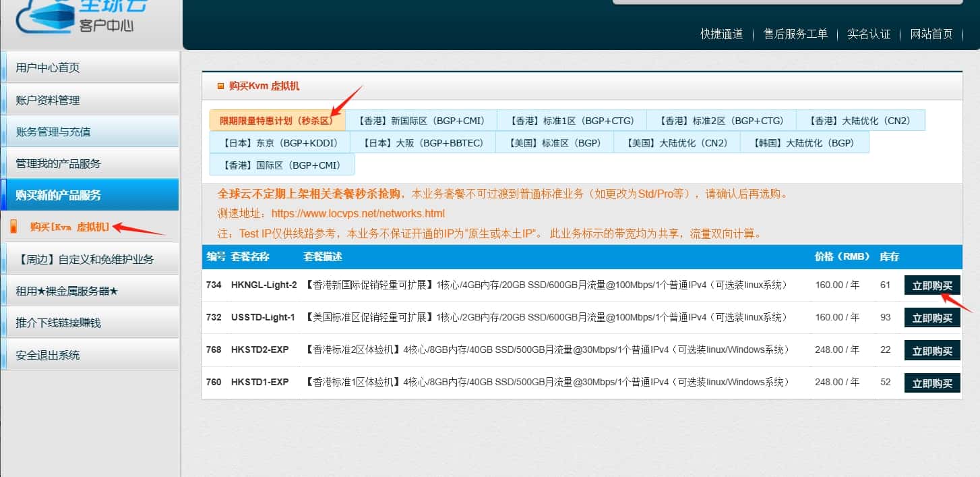Click 立即购买 for HKNGL-Light-2
Image resolution: width=980 pixels, height=477 pixels.
(x=932, y=285)
